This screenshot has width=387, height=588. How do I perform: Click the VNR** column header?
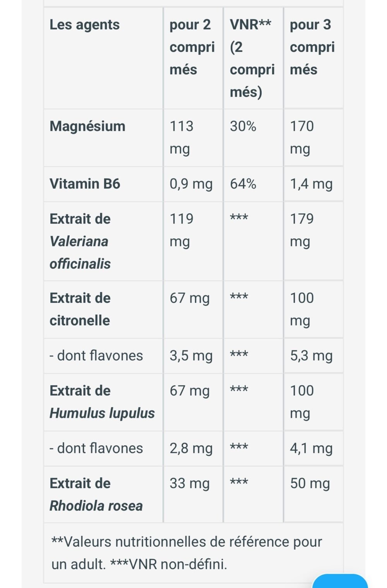[x=252, y=58]
